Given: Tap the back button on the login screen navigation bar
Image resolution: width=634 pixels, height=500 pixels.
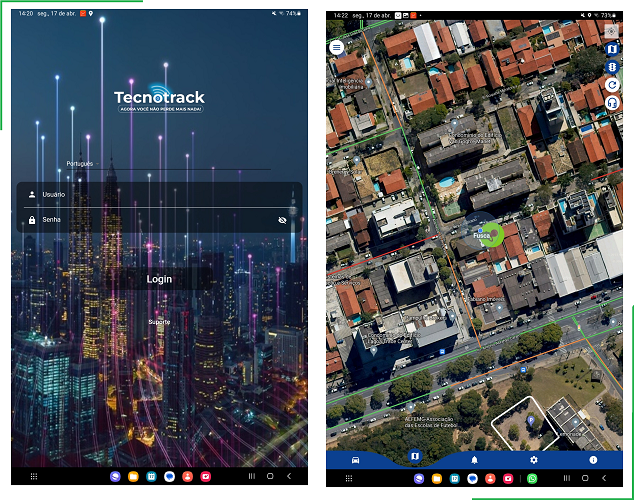Looking at the screenshot, I should tap(289, 476).
